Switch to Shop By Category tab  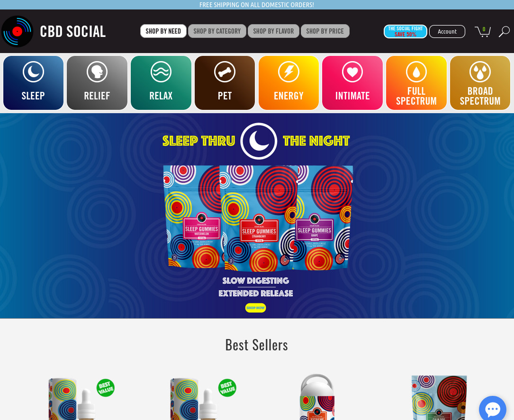pyautogui.click(x=217, y=31)
